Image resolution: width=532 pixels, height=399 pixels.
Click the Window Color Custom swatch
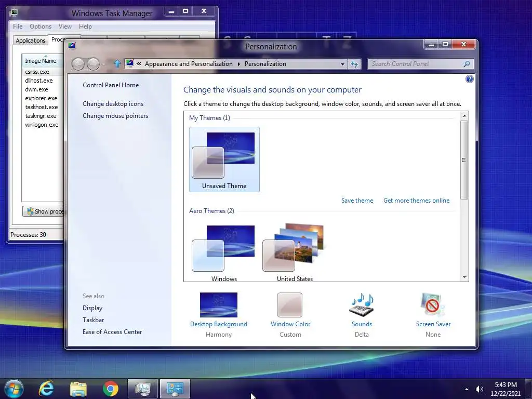(290, 304)
